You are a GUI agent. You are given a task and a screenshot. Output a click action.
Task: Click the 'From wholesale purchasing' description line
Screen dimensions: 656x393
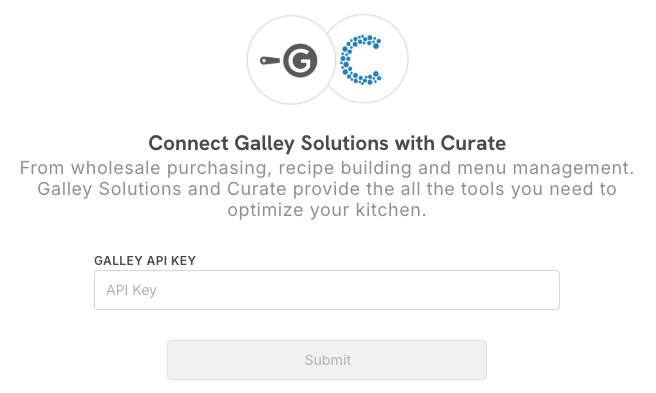click(x=327, y=168)
